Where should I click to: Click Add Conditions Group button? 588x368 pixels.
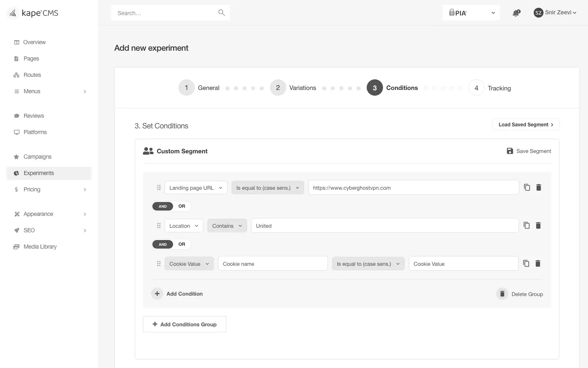point(185,324)
